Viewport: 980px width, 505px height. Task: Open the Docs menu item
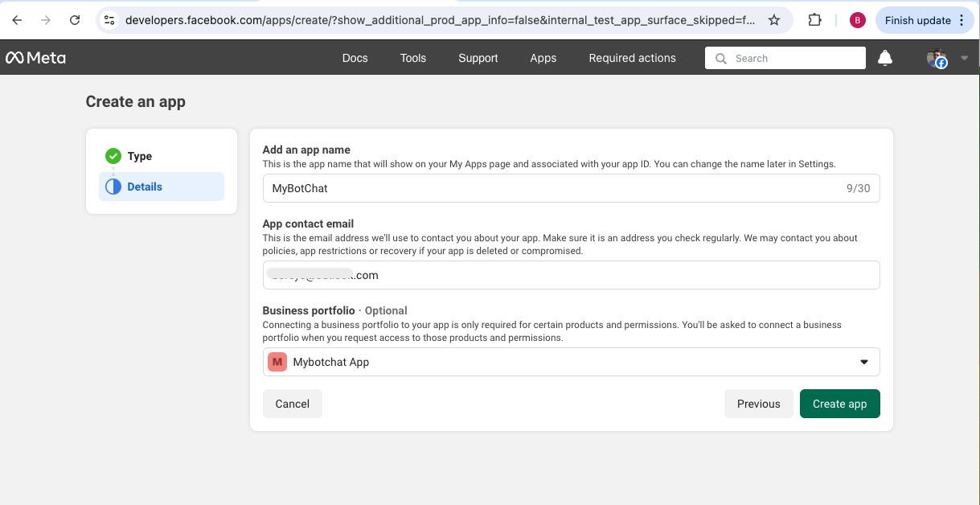355,58
